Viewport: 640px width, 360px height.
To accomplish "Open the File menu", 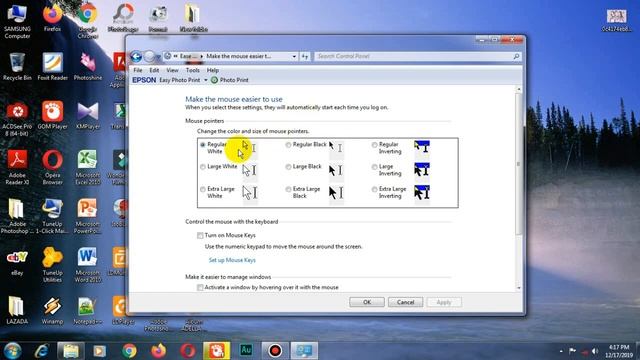I will (138, 70).
